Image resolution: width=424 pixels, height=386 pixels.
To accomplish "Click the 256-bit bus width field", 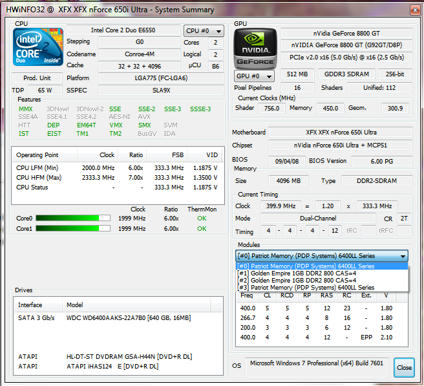I will tap(395, 74).
